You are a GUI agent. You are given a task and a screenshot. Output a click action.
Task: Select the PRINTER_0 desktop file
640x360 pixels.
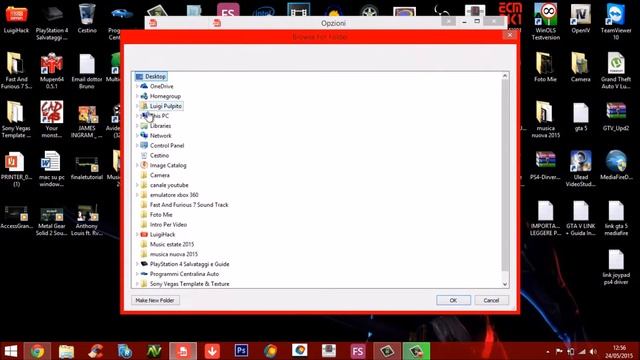point(16,169)
